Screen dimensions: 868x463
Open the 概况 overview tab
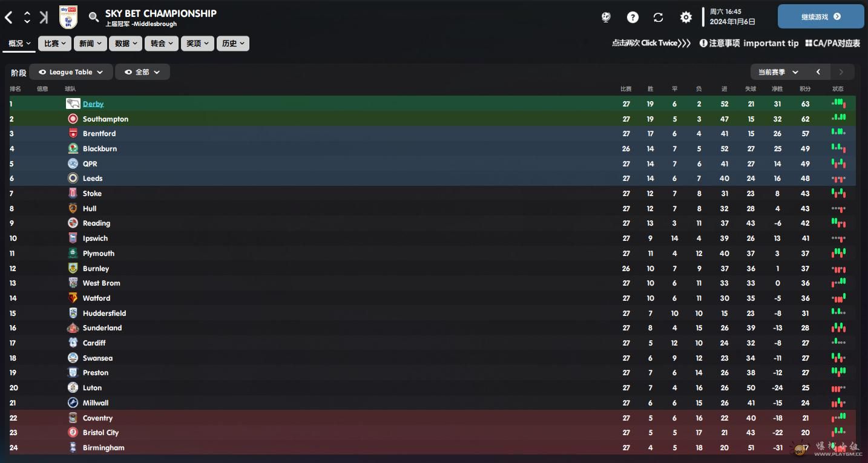[x=20, y=44]
